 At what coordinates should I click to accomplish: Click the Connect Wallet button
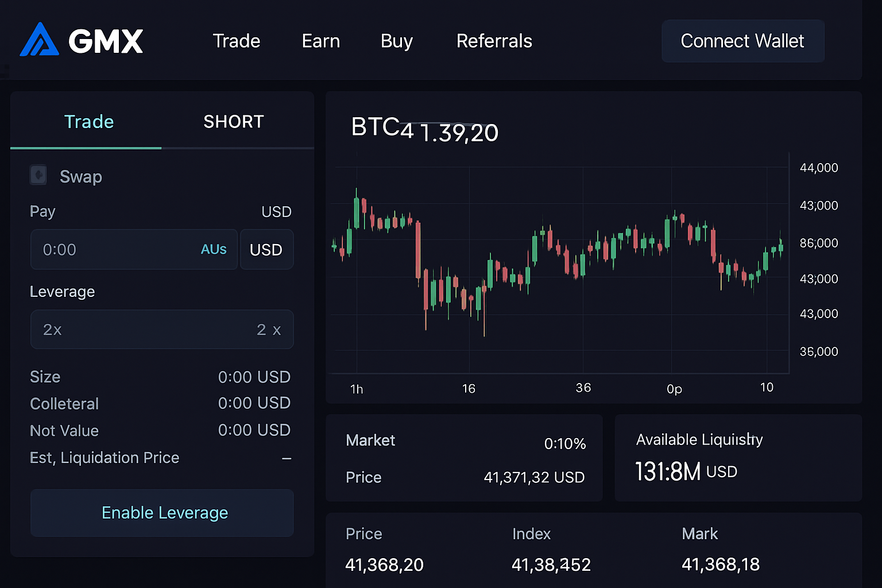(742, 41)
